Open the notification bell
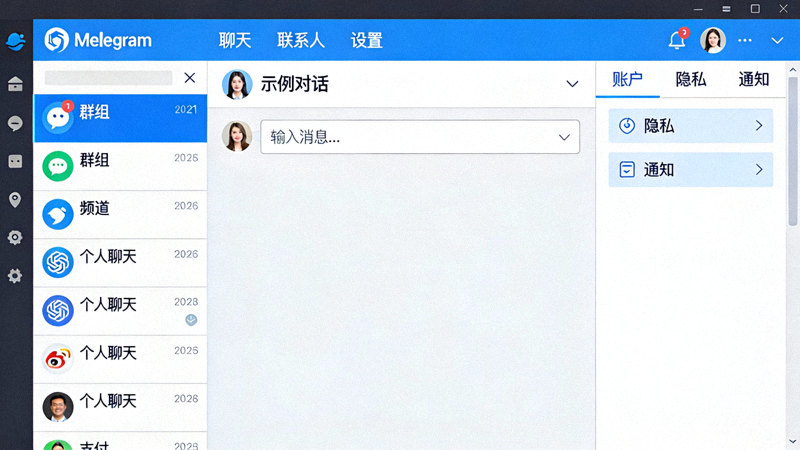The image size is (800, 450). pos(677,40)
